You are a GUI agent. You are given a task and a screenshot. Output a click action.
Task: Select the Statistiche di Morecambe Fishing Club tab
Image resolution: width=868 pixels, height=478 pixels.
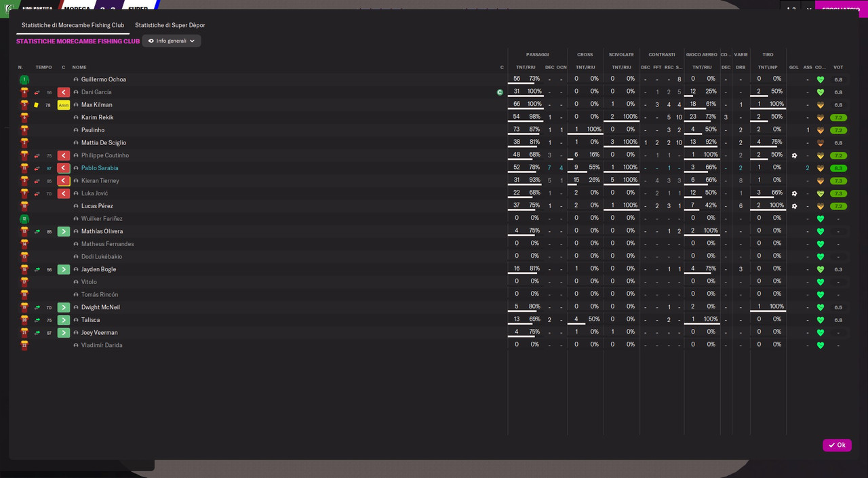[x=73, y=25]
